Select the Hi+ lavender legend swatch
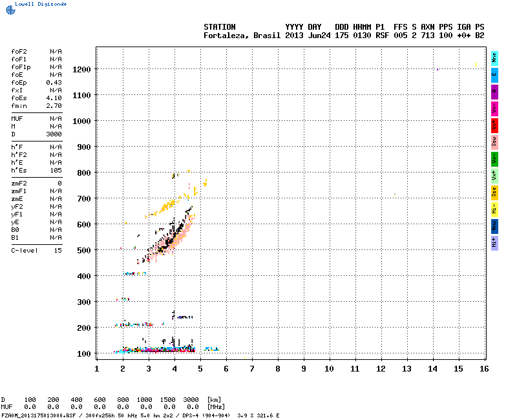The width and height of the screenshot is (517, 420). click(x=494, y=244)
